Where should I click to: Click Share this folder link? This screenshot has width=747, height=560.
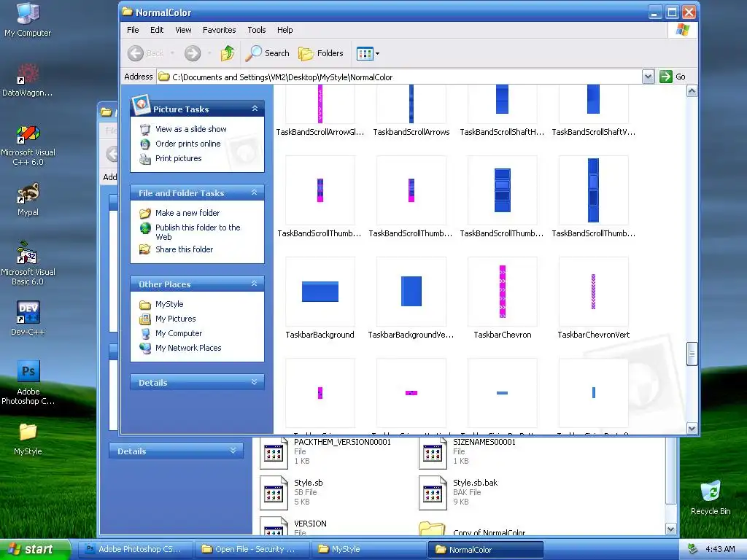tap(184, 249)
